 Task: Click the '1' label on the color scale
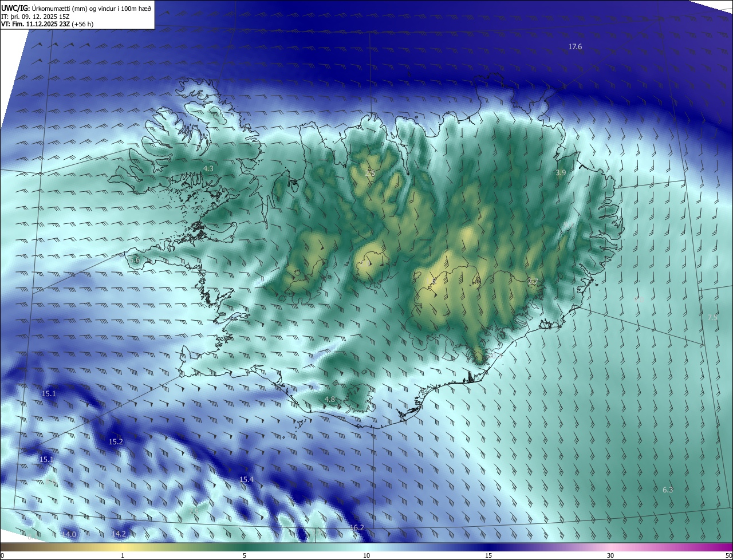(123, 555)
